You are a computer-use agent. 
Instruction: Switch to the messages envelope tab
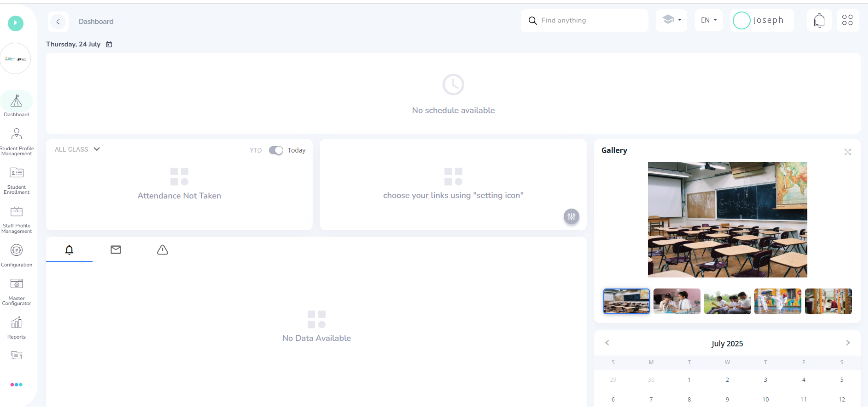point(116,250)
